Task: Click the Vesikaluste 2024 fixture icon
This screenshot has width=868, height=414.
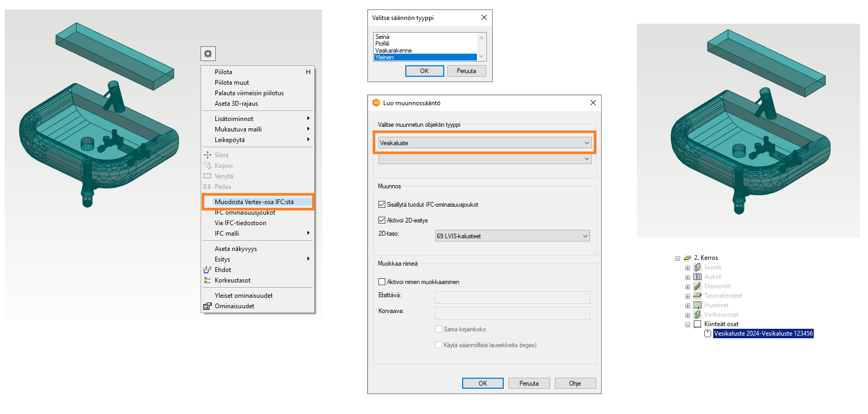Action: tap(707, 334)
